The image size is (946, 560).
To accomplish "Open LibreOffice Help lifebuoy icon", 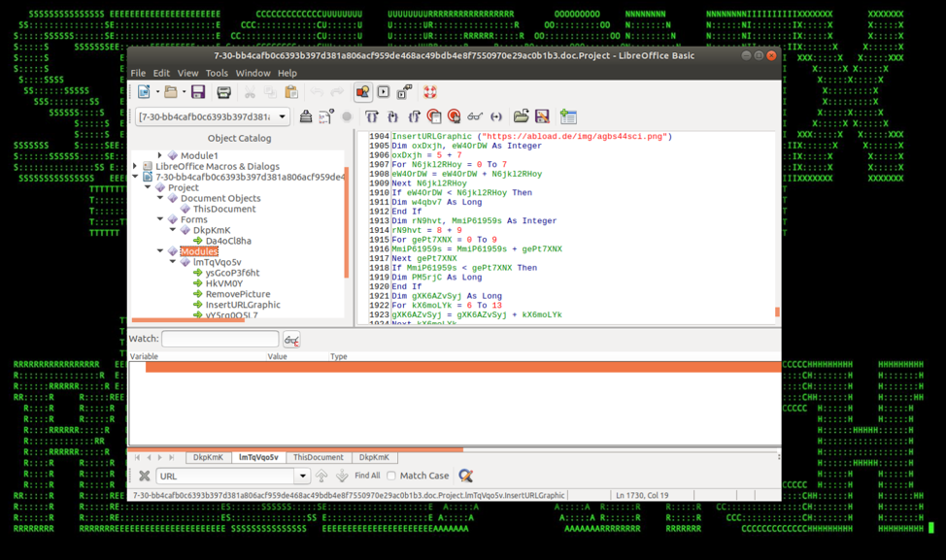I will 429,92.
